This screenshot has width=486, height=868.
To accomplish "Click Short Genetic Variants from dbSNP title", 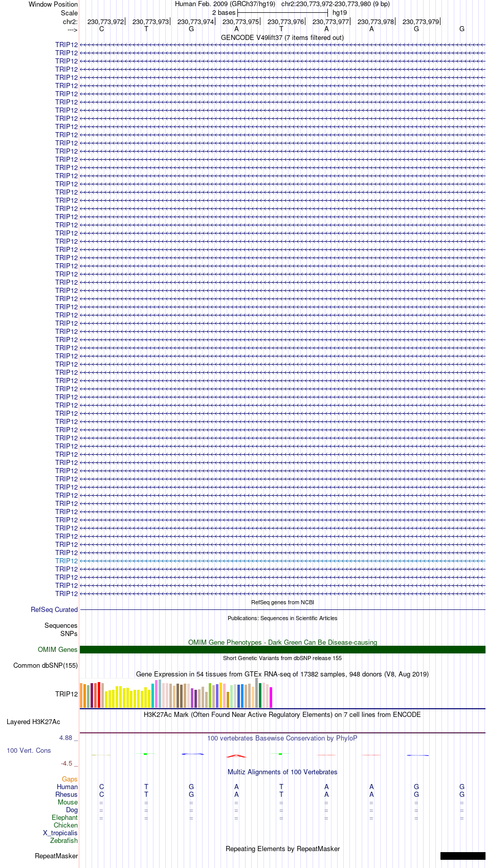I will [x=282, y=658].
